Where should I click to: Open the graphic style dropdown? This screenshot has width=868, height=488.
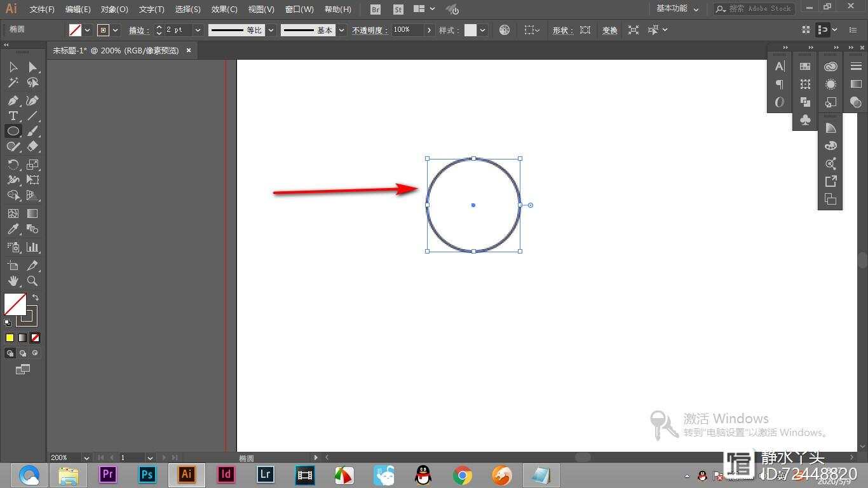[483, 30]
